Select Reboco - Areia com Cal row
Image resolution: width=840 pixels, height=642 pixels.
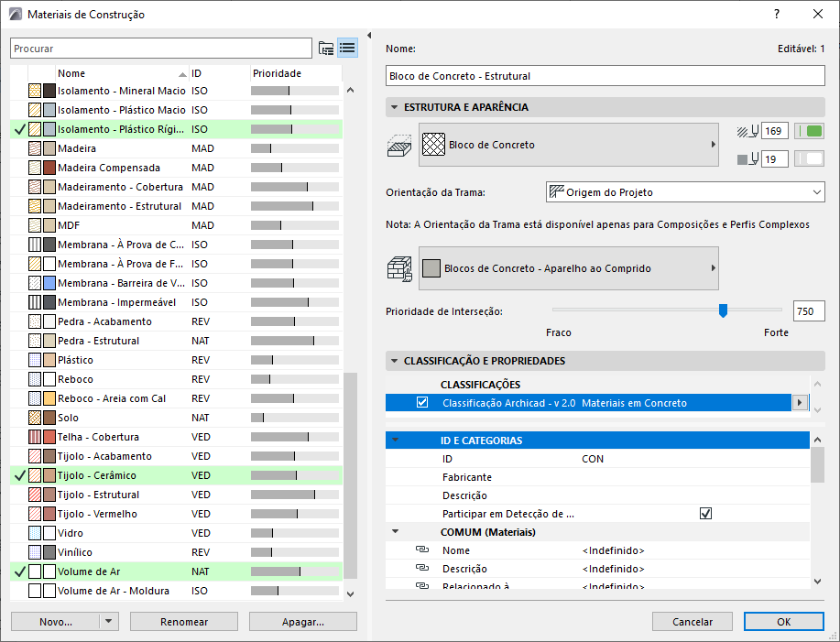point(176,398)
